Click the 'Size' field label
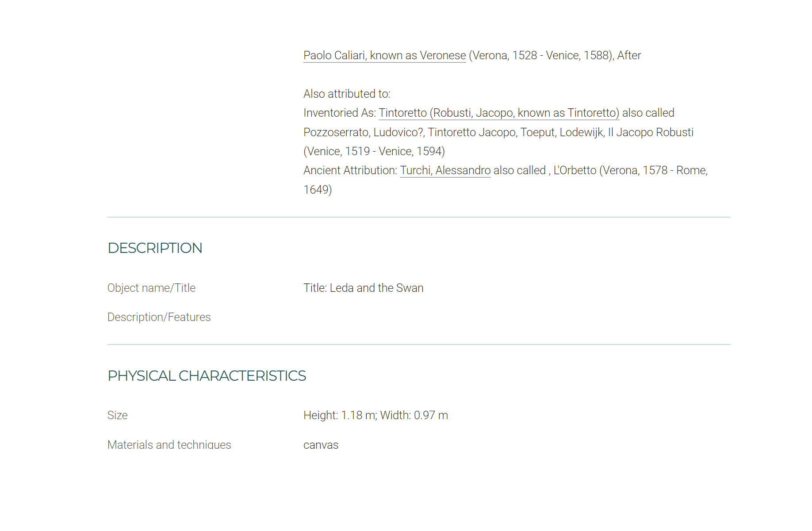812x531 pixels. tap(117, 415)
